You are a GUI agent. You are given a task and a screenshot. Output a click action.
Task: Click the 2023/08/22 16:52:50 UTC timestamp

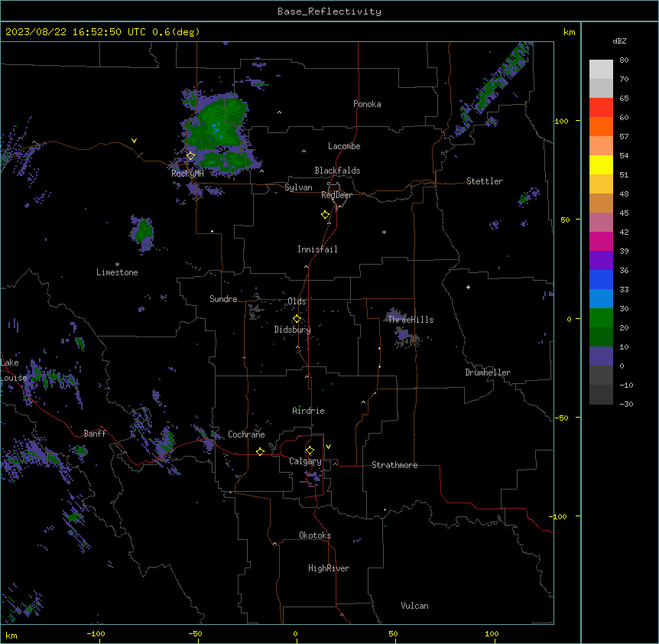pos(76,32)
